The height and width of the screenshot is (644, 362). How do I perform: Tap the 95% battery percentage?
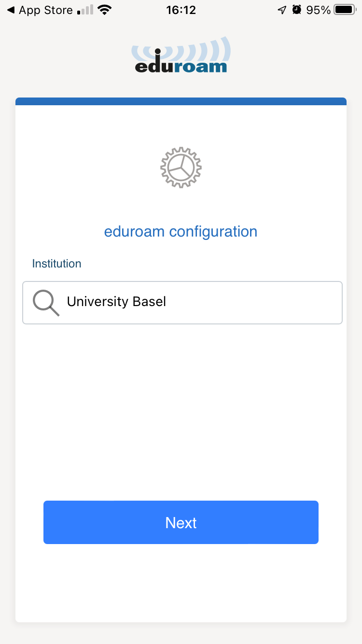319,10
